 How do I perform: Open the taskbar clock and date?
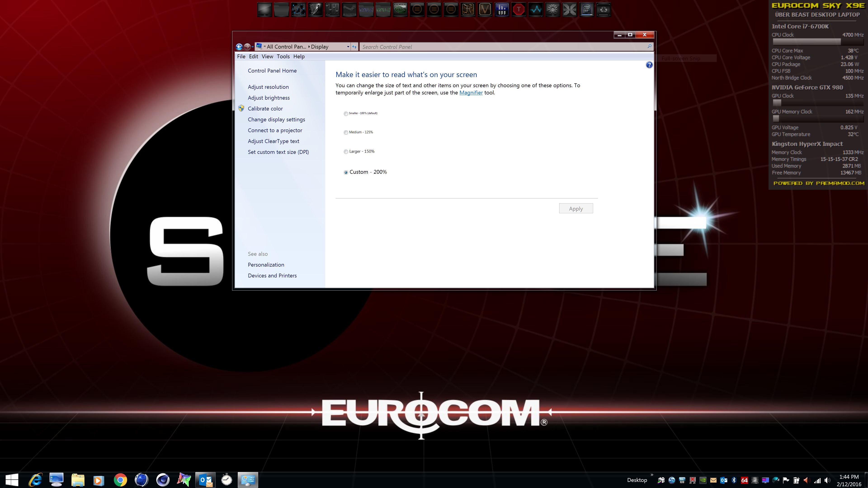(849, 481)
